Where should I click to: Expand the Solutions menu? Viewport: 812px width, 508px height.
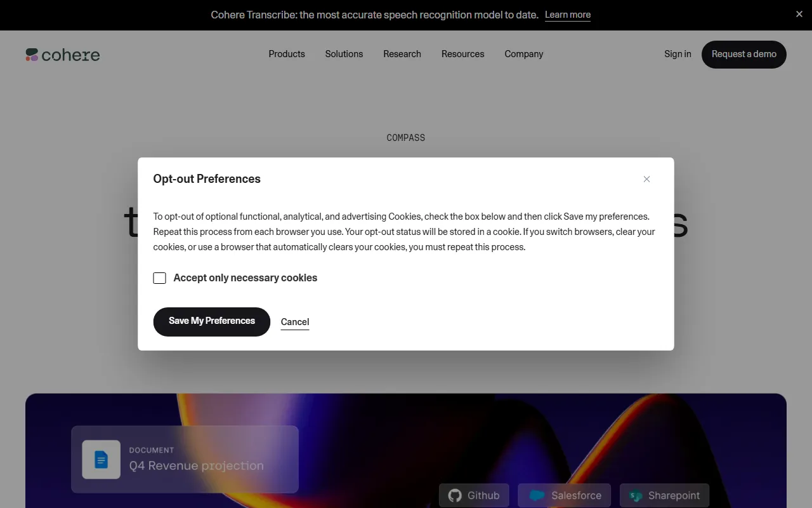click(344, 54)
